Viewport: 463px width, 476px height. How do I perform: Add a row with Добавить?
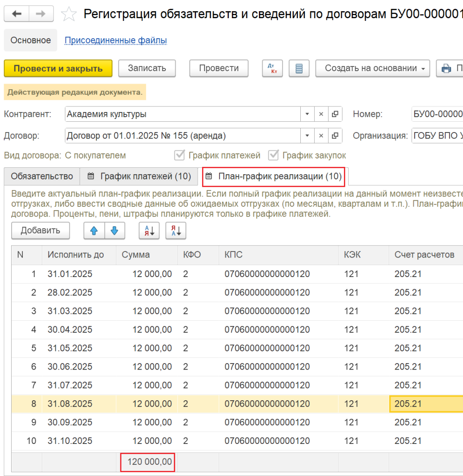coord(40,231)
